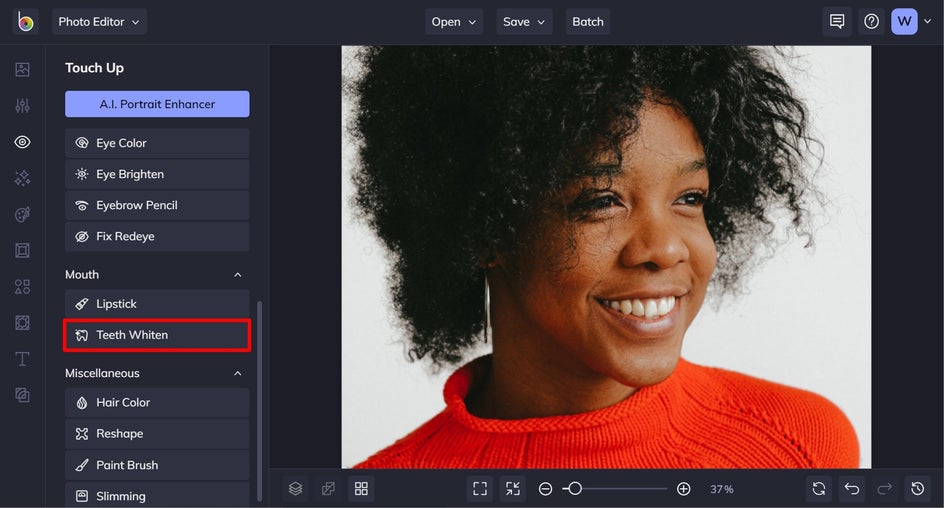The width and height of the screenshot is (944, 508).
Task: Open the Frames sidebar icon
Action: 22,250
